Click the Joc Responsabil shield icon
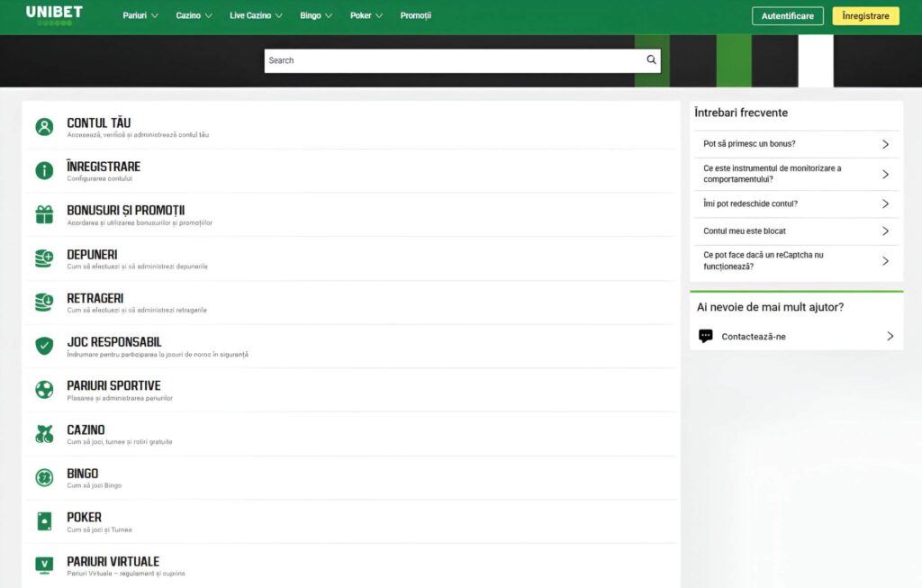The width and height of the screenshot is (922, 588). [x=44, y=346]
